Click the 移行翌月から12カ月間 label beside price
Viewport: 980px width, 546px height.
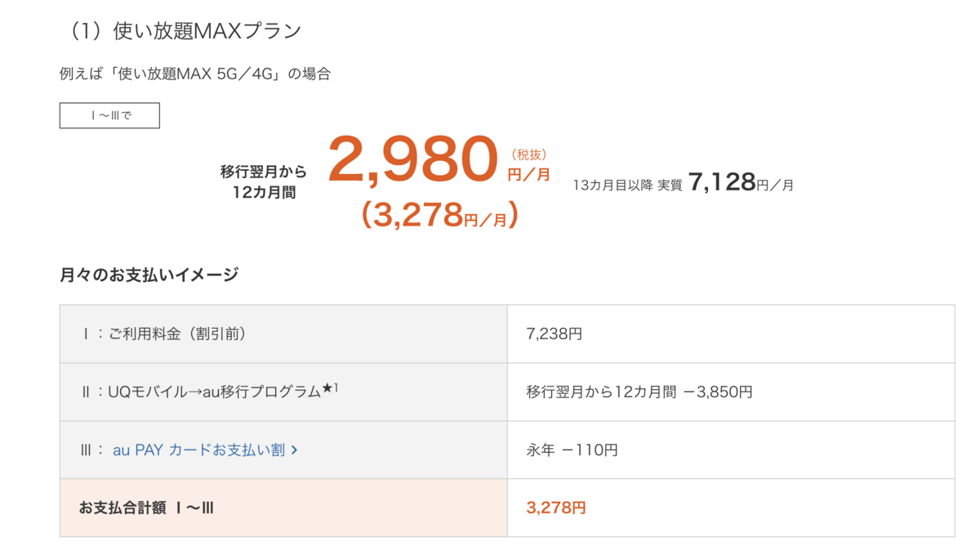(x=263, y=182)
